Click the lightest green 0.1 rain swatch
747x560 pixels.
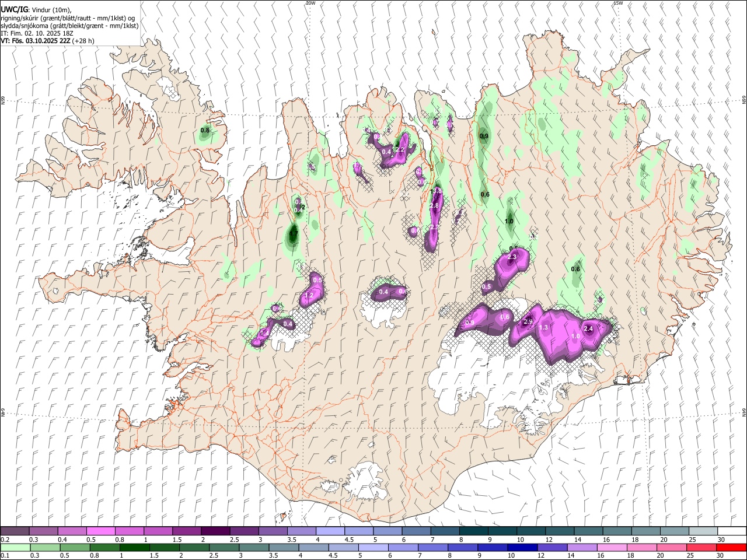[x=15, y=548]
